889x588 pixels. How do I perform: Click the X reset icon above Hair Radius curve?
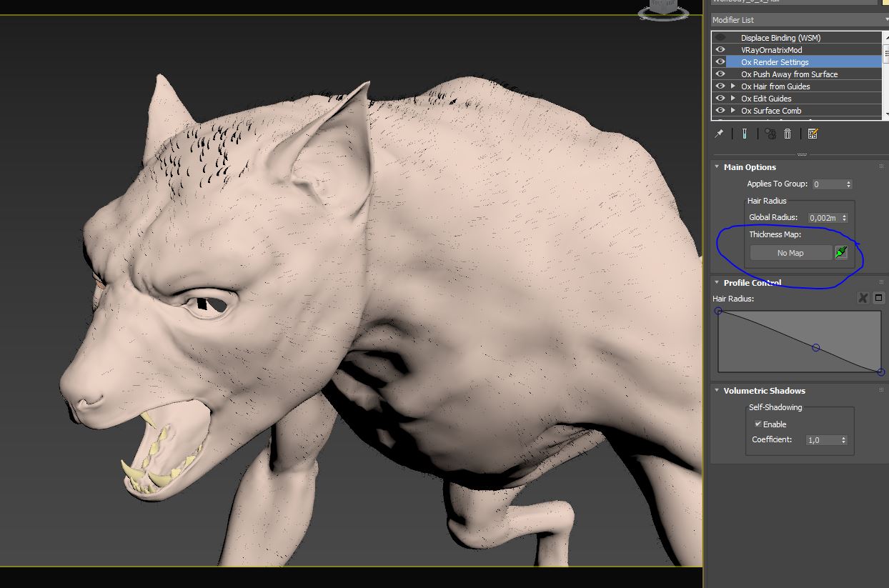point(863,298)
